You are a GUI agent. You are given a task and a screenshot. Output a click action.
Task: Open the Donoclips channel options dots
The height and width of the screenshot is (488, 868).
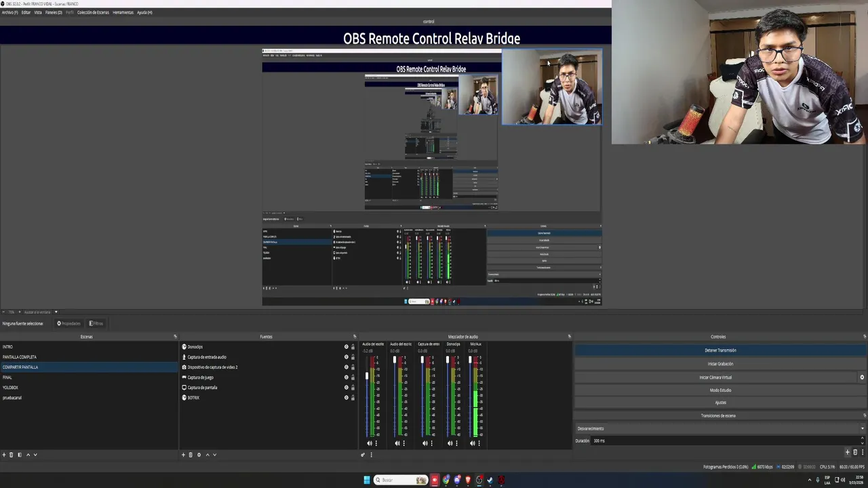[x=456, y=443]
